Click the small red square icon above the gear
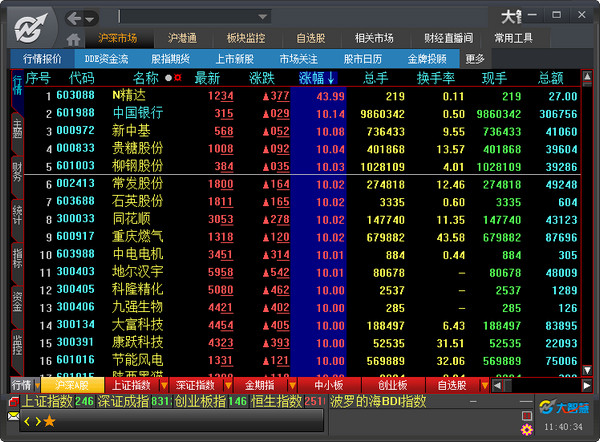The image size is (600, 442). 527,416
